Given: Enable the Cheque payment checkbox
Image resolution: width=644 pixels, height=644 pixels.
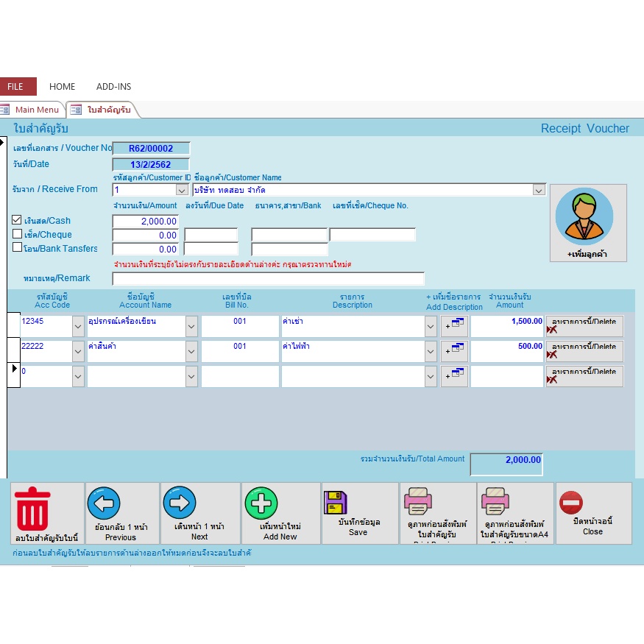Looking at the screenshot, I should coord(17,234).
